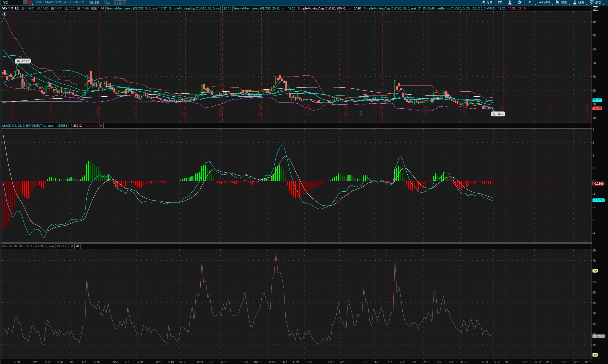Viewport: 608px width, 364px height.
Task: Click the chart info card icon
Action: click(500, 2)
